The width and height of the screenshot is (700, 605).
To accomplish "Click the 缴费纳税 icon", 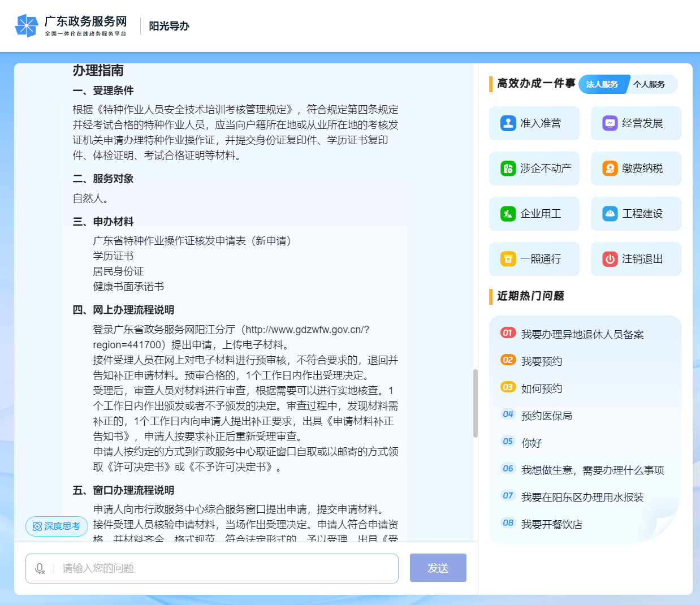I will click(x=636, y=168).
